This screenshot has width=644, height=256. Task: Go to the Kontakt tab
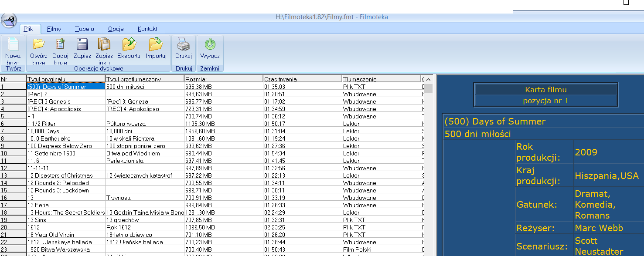[x=147, y=29]
